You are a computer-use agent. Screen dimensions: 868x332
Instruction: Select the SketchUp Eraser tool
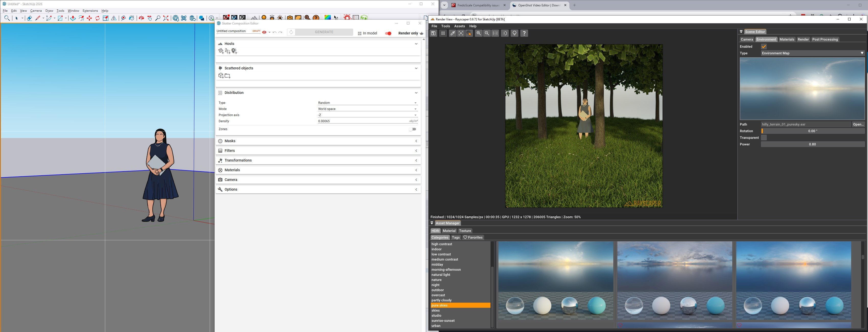(x=29, y=18)
